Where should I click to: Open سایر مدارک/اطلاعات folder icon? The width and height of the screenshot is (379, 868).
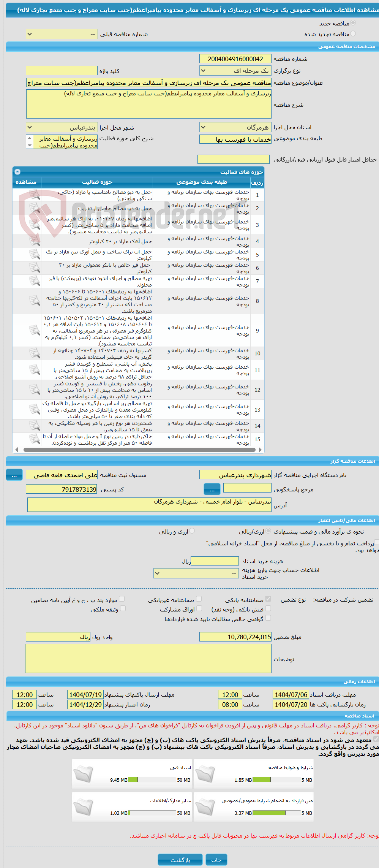click(83, 807)
